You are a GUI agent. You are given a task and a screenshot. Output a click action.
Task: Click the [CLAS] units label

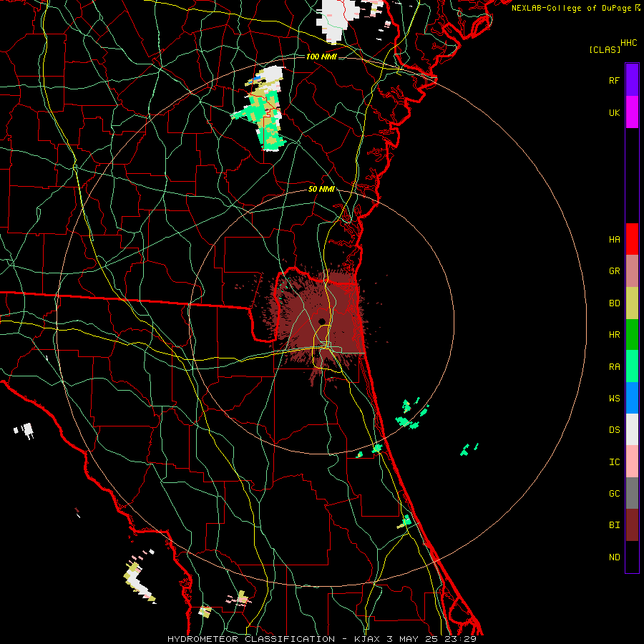click(605, 49)
